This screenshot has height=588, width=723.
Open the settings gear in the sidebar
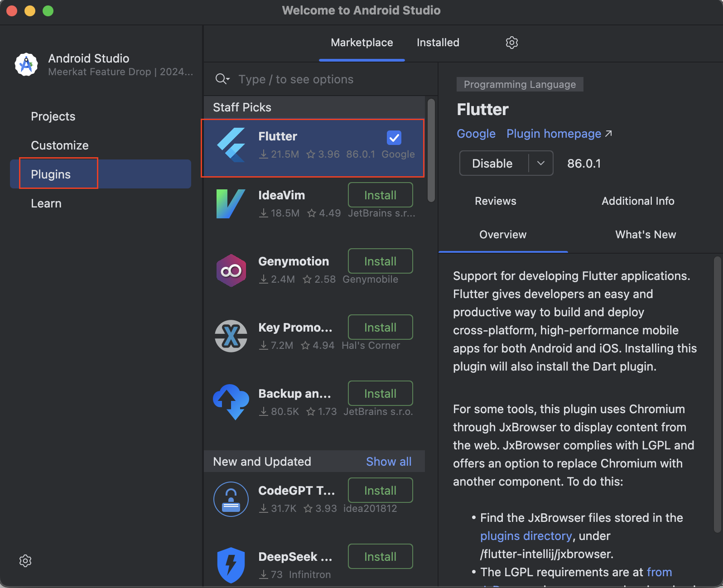pos(25,561)
